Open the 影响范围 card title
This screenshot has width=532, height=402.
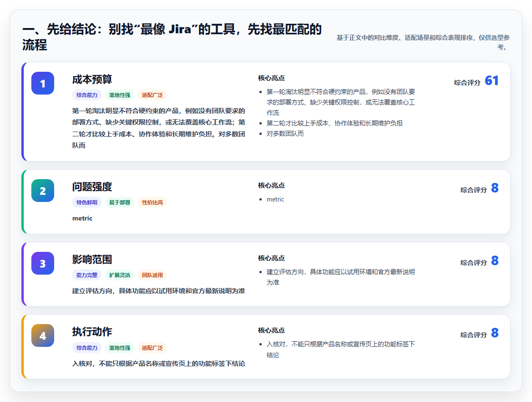(x=92, y=259)
